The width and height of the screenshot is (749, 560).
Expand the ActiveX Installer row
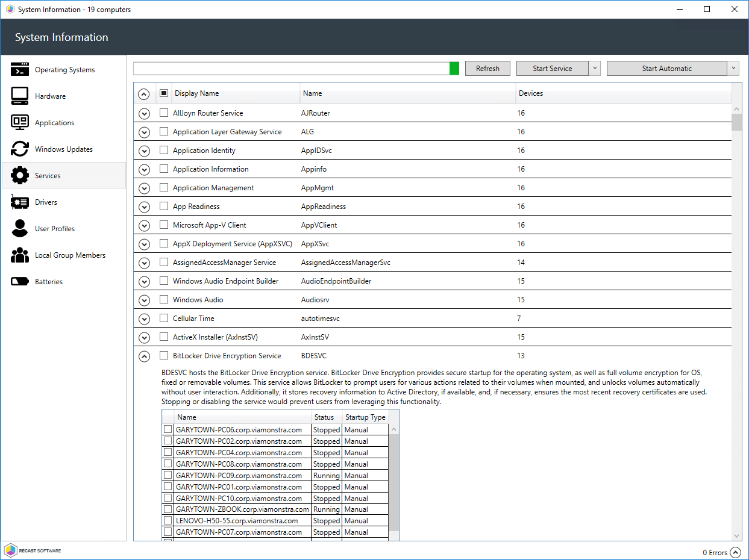pyautogui.click(x=144, y=337)
